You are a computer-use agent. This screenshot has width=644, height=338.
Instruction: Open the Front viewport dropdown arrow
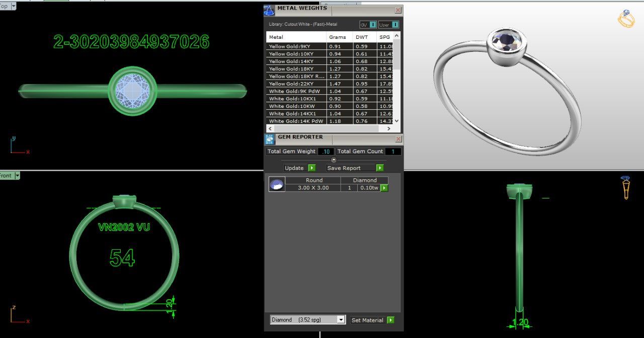click(17, 175)
